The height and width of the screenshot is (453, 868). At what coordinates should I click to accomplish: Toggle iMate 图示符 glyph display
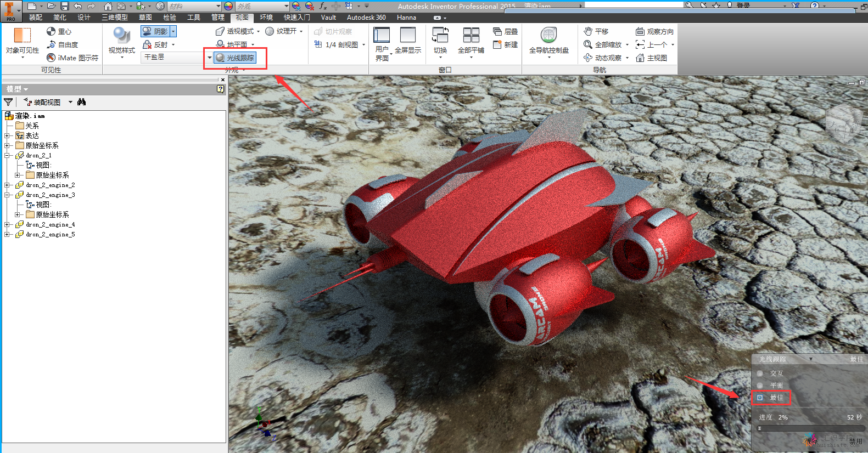coord(72,58)
